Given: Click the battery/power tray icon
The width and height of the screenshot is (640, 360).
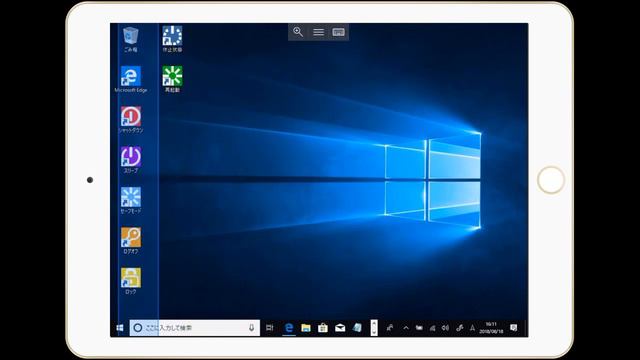Looking at the screenshot, I should [419, 328].
